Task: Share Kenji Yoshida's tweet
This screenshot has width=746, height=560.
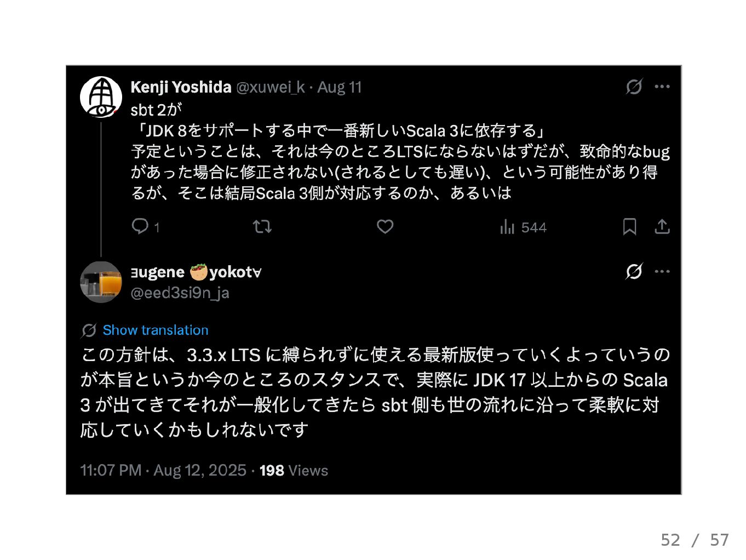Action: coord(662,226)
